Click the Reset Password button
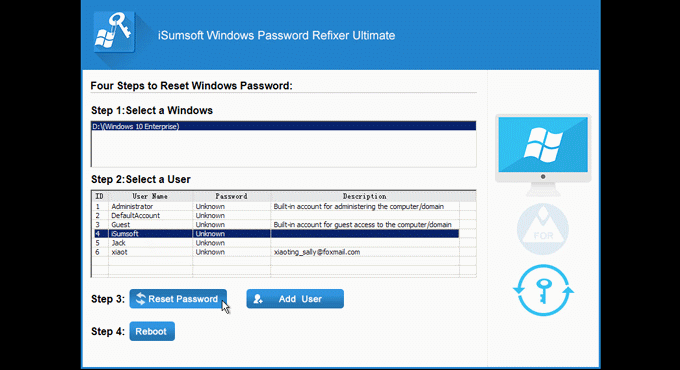 click(178, 299)
